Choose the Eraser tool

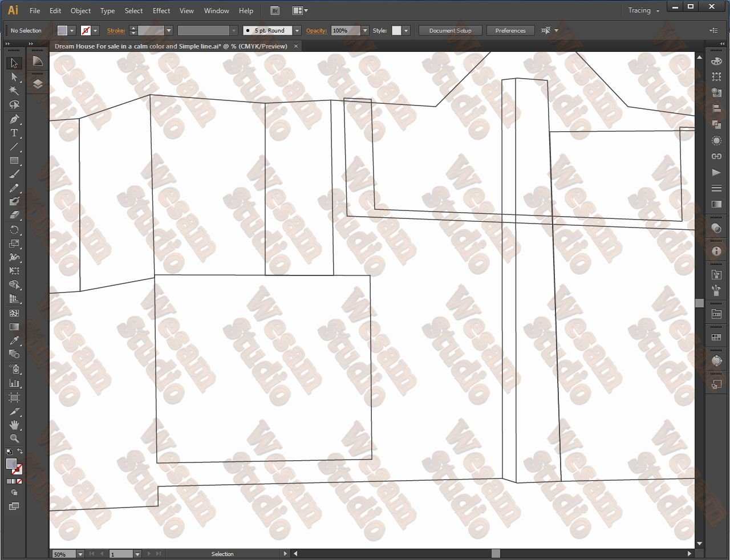(x=14, y=215)
